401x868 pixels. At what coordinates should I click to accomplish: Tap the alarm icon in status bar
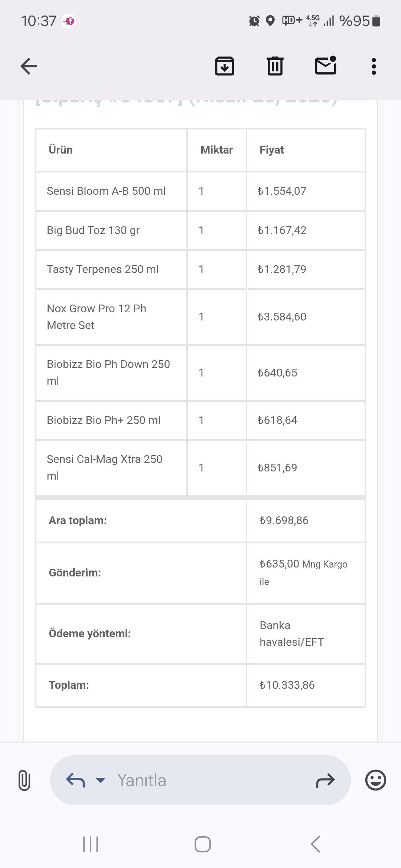pyautogui.click(x=254, y=21)
